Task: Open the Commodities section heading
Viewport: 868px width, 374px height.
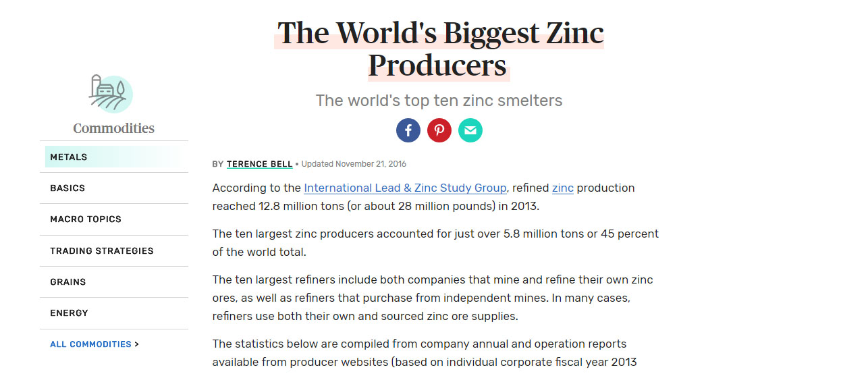Action: pos(113,128)
